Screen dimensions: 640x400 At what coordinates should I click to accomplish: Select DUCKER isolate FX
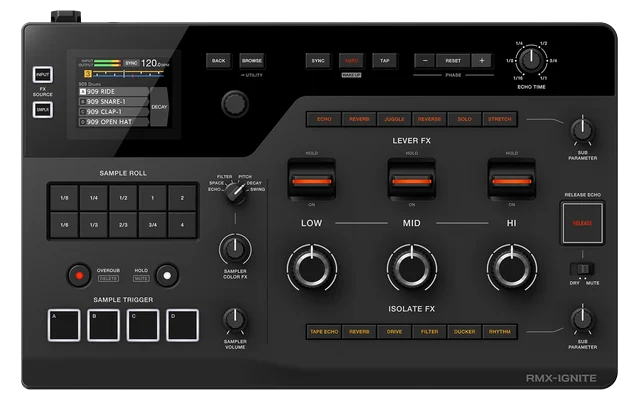464,332
